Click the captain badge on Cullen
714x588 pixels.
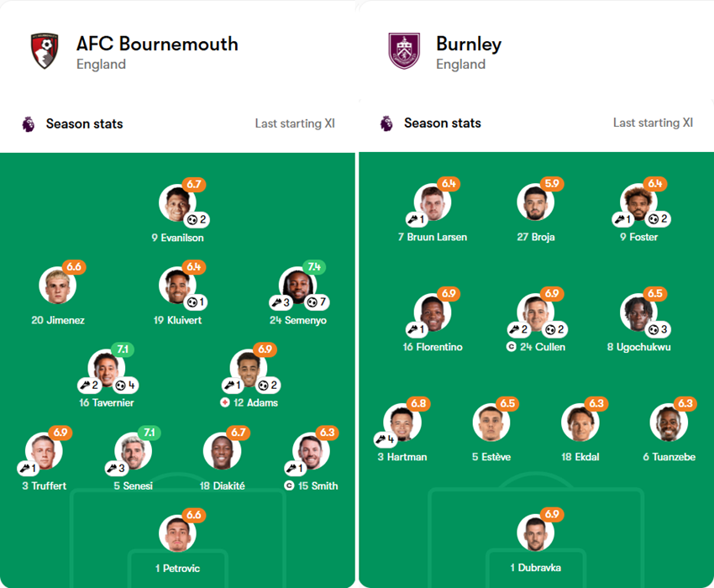click(512, 347)
